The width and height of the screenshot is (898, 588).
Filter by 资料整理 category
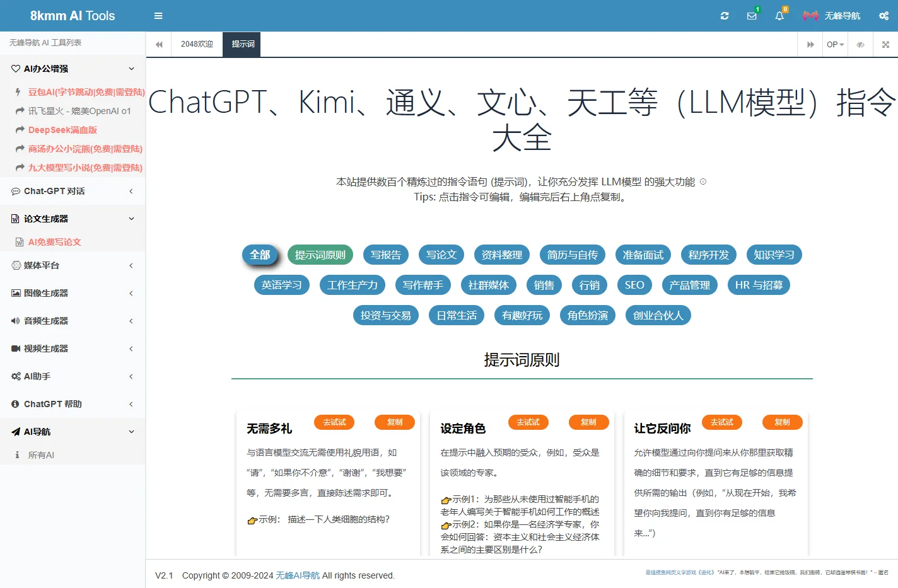pyautogui.click(x=502, y=255)
